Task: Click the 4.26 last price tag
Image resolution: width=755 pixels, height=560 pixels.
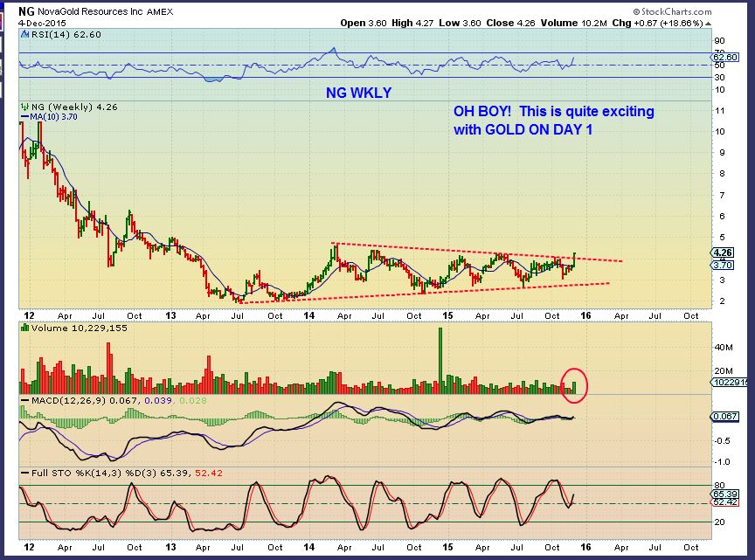Action: (723, 252)
